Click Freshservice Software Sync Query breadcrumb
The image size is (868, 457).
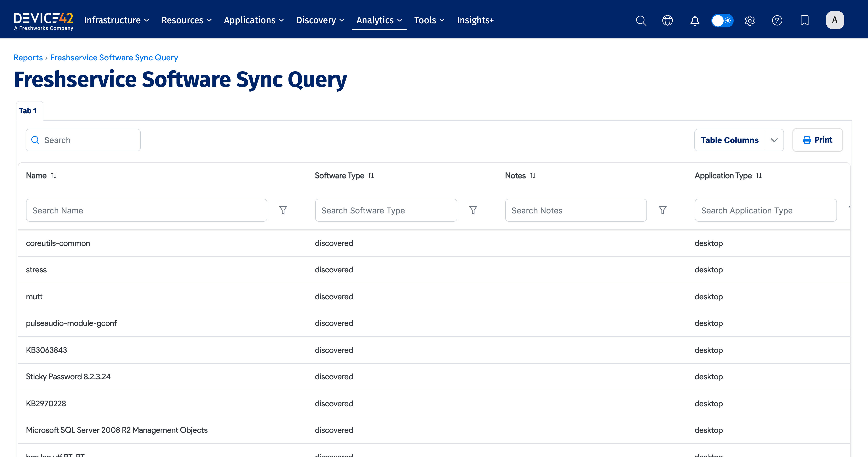click(x=114, y=58)
